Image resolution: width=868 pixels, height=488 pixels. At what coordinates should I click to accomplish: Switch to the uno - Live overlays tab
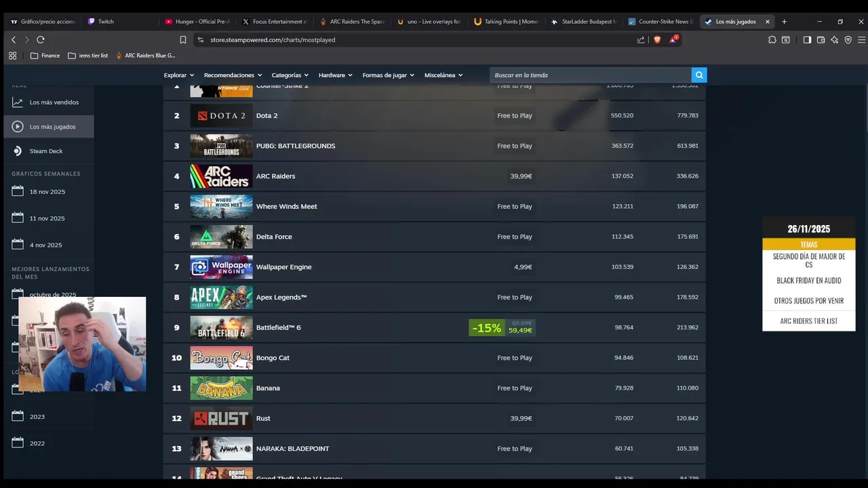(x=431, y=22)
